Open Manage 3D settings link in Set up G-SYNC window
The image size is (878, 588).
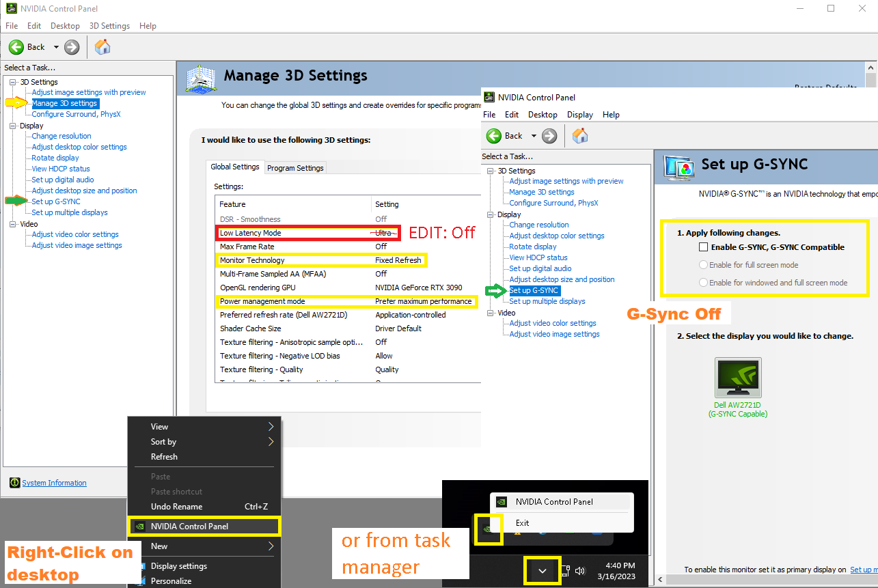click(x=542, y=192)
